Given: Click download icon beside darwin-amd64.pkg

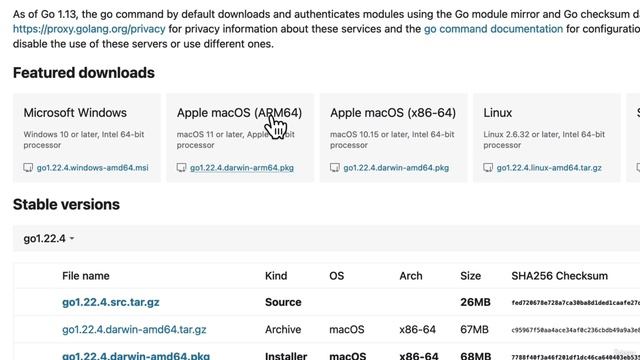Looking at the screenshot, I should pyautogui.click(x=335, y=168).
